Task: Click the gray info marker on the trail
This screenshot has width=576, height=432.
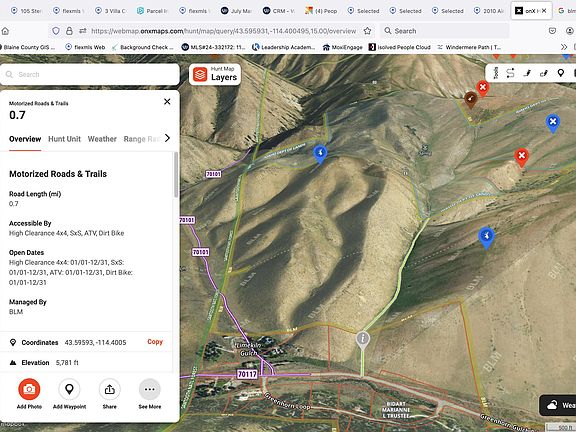Action: pyautogui.click(x=363, y=339)
